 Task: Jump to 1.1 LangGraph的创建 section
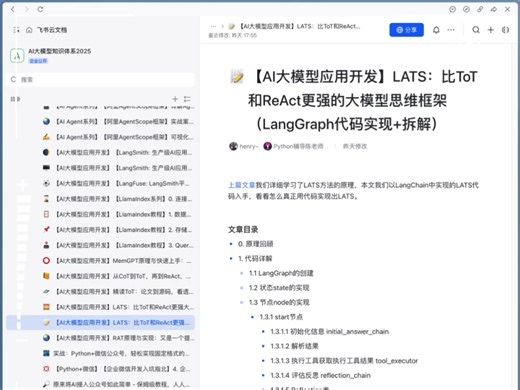[281, 273]
